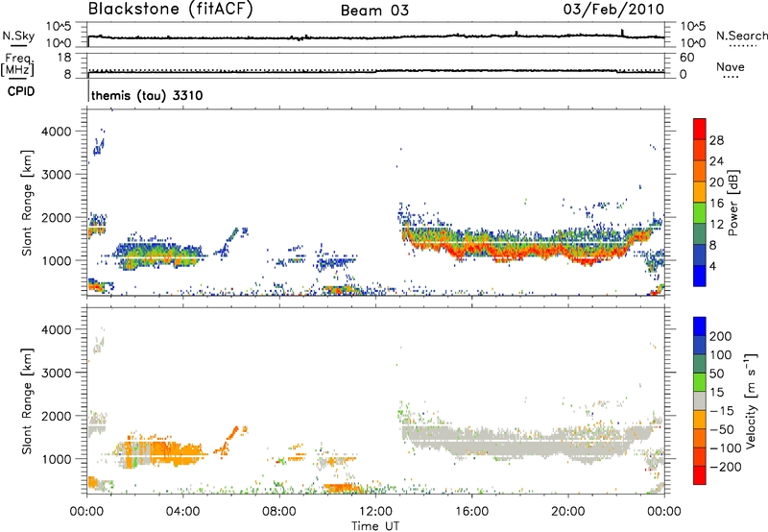Image resolution: width=768 pixels, height=532 pixels.
Task: Click the 03/Feb/2010 date label
Action: coord(613,10)
